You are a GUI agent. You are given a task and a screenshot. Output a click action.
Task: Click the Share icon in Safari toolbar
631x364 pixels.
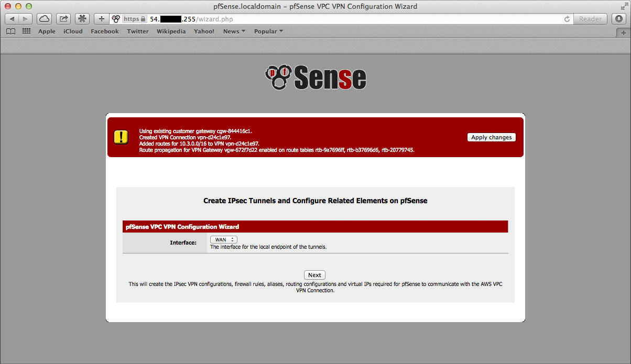(x=63, y=19)
